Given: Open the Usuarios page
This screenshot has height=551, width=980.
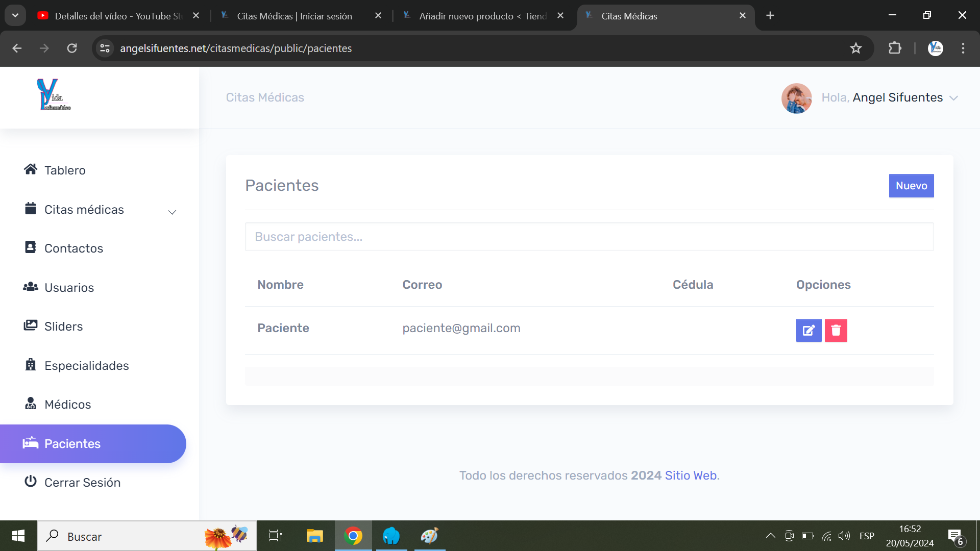Looking at the screenshot, I should tap(69, 287).
